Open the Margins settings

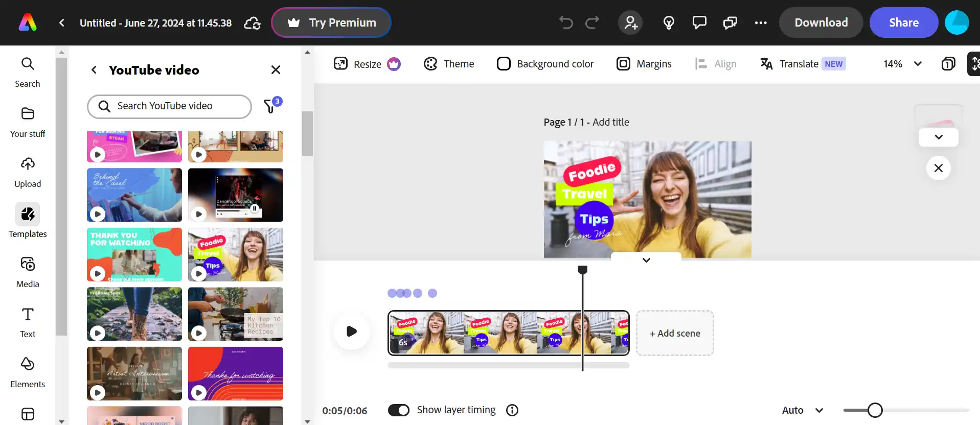(x=644, y=64)
